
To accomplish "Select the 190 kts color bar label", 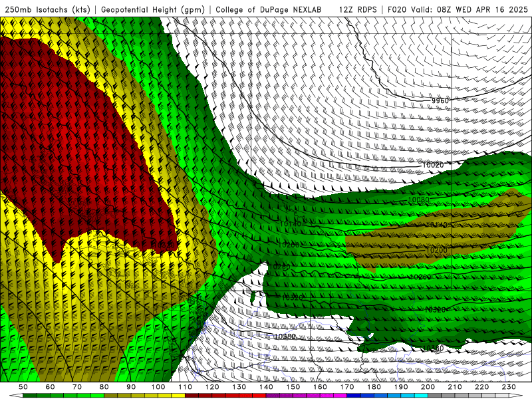I will 401,387.
